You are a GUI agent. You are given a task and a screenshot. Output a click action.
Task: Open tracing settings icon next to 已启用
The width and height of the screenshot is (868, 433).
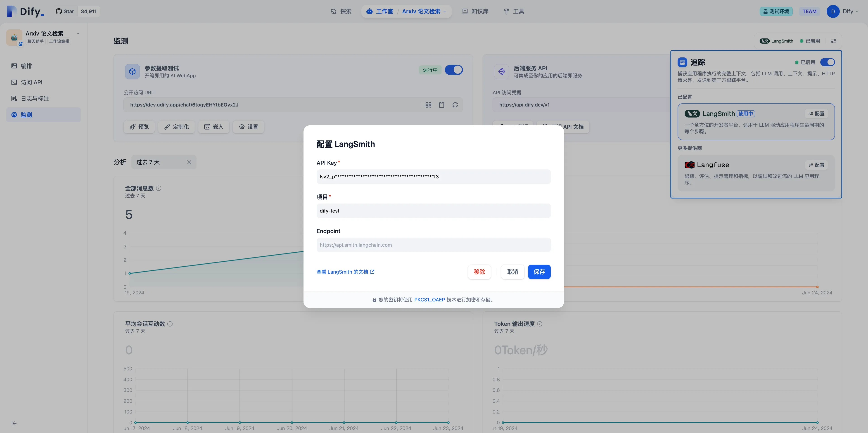pos(833,41)
